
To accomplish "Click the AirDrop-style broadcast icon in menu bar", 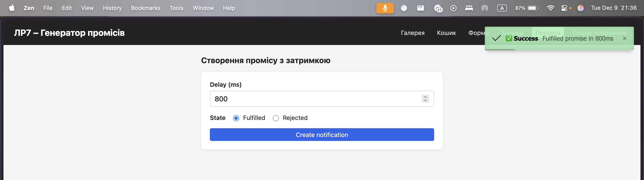I will click(x=485, y=8).
